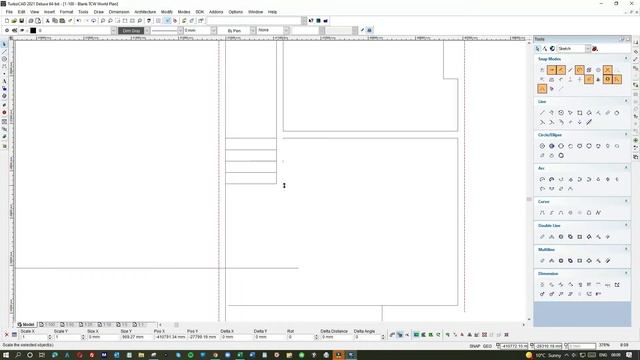Toggle highlighted snap mode in bottom Snap row
The width and height of the screenshot is (640, 360).
click(542, 89)
